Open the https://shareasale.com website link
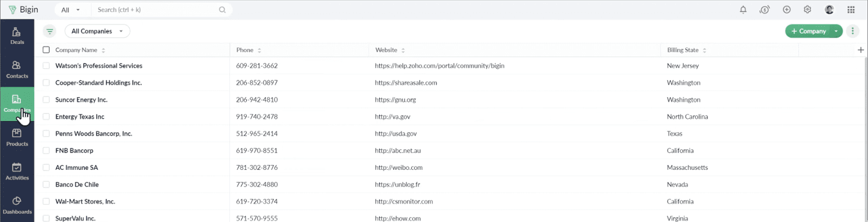The height and width of the screenshot is (222, 868). [406, 83]
